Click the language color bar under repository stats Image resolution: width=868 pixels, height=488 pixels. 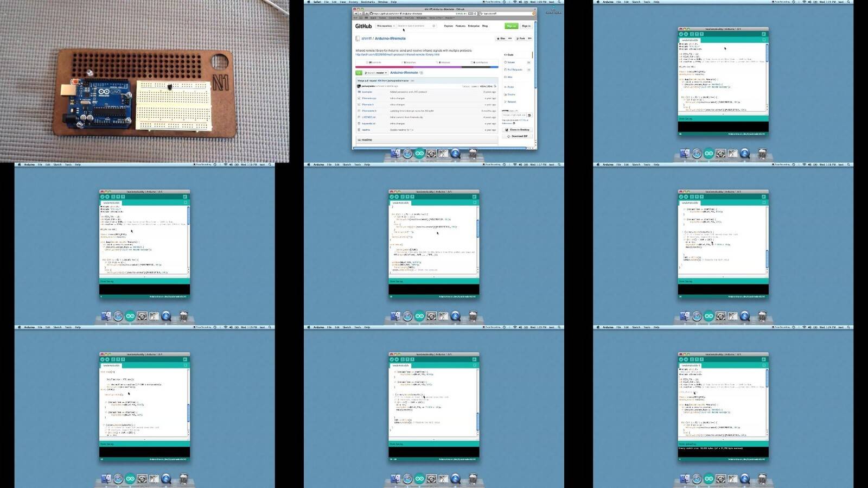pyautogui.click(x=427, y=67)
